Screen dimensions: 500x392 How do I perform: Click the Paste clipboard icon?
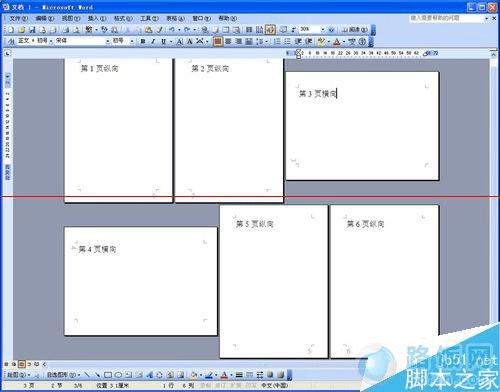pos(148,30)
